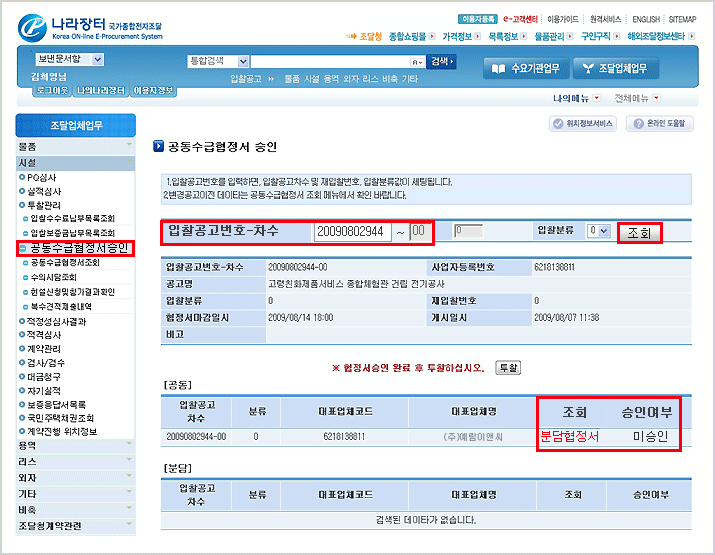The width and height of the screenshot is (715, 555).
Task: Click the 입찰공고번호 input field
Action: click(350, 231)
